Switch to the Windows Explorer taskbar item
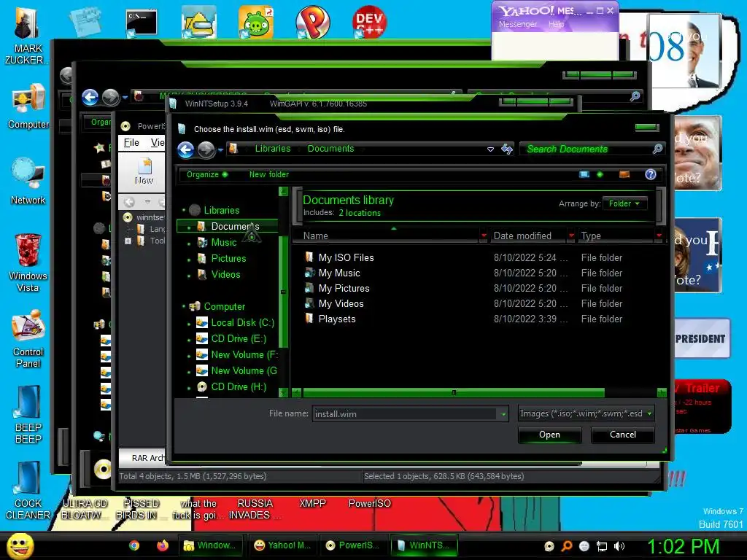 pos(211,545)
